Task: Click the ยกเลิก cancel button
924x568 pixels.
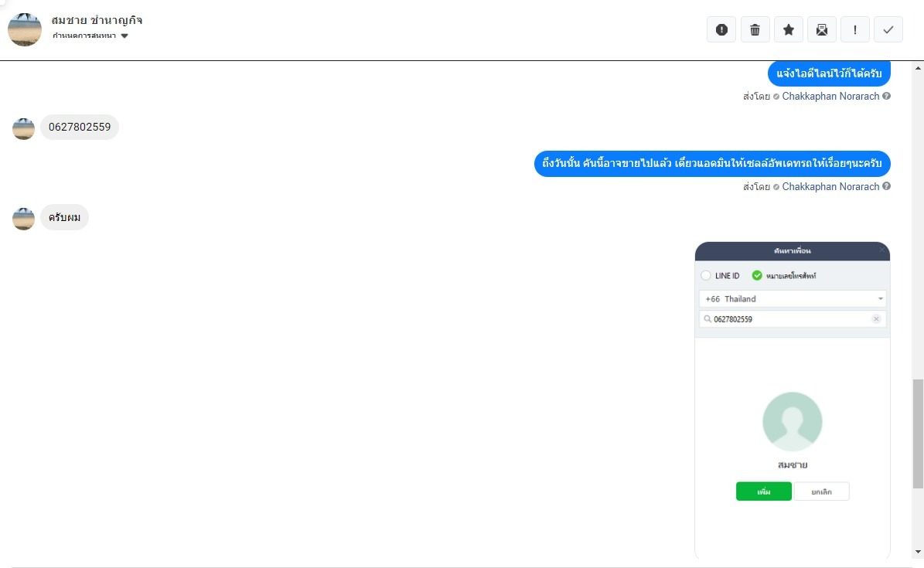Action: click(821, 491)
